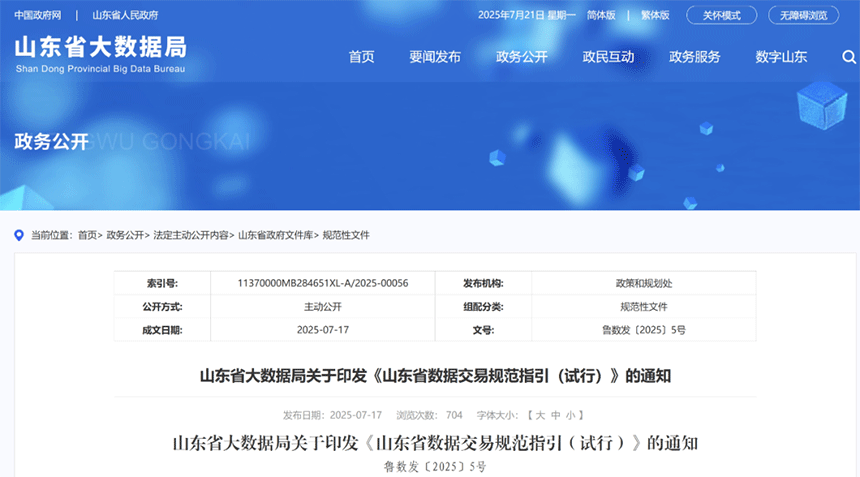The height and width of the screenshot is (477, 860).
Task: Set font size to 大
Action: (540, 414)
